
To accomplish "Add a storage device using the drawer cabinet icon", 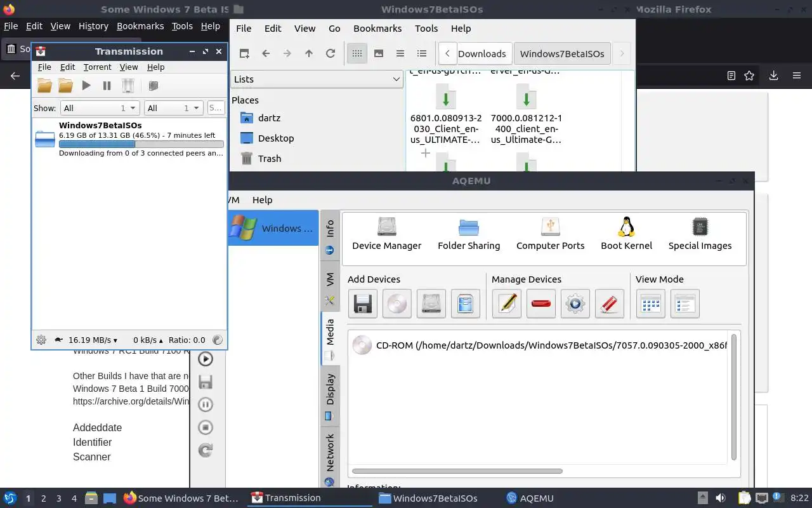I will [465, 304].
